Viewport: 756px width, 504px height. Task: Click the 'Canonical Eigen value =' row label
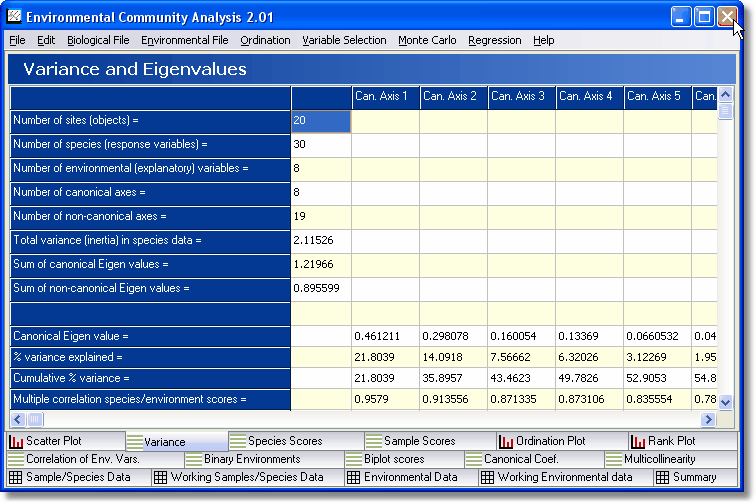(150, 336)
